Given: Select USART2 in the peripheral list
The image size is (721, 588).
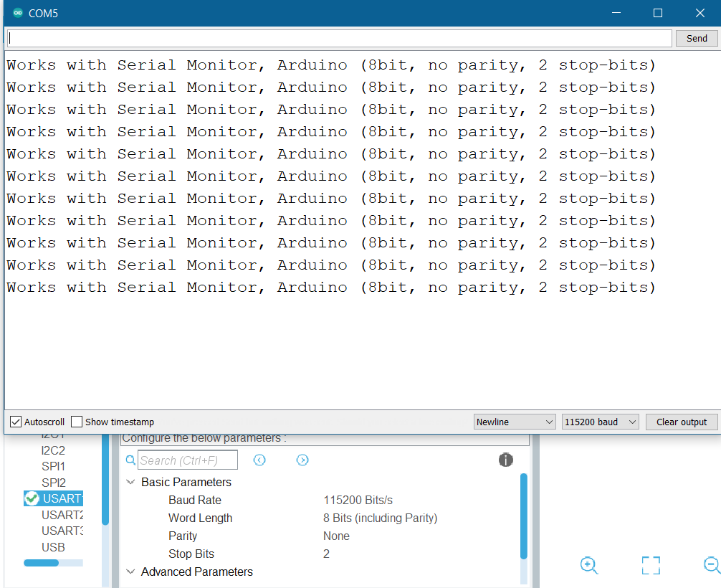Looking at the screenshot, I should [x=62, y=515].
